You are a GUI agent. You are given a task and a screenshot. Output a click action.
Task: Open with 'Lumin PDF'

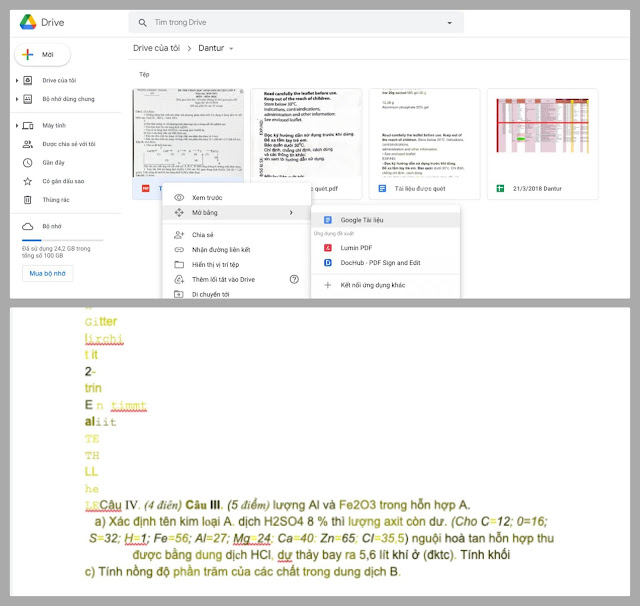[x=385, y=248]
